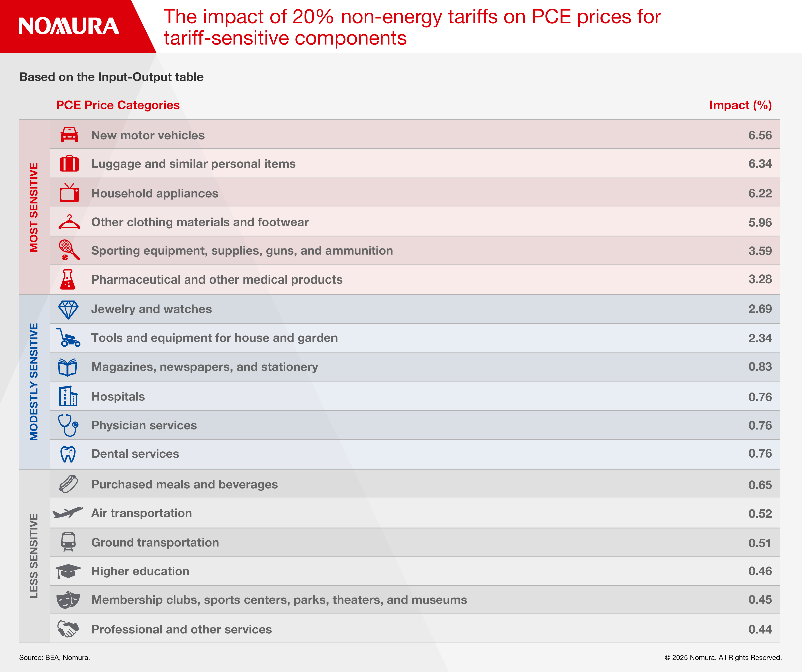Select the stethoscope Physician services icon
The image size is (802, 672).
pos(69,425)
